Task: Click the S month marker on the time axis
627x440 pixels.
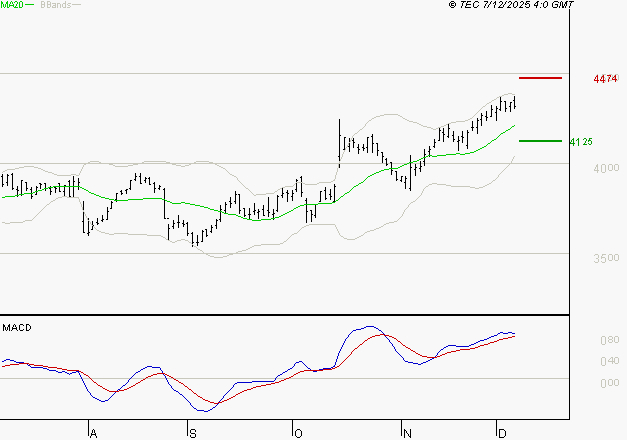Action: (193, 433)
